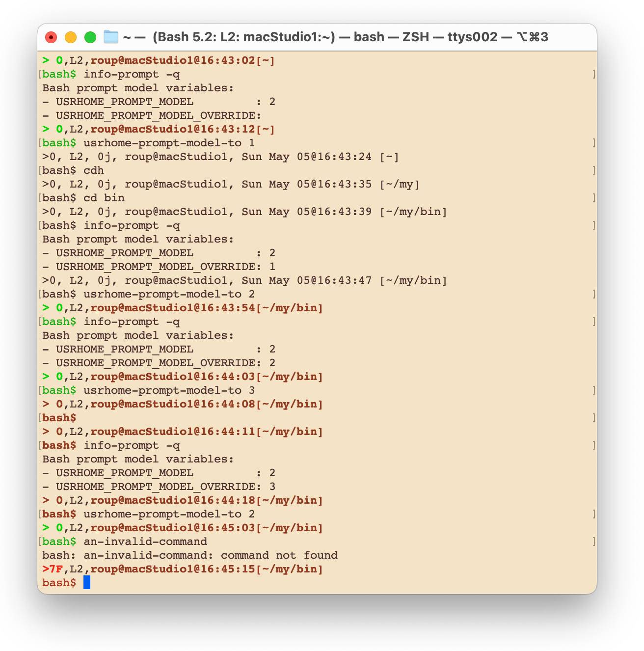The image size is (644, 651).
Task: Click 'USRHOME_PROMPT_MODEL_OVERRIDE: 1' output line
Action: pos(159,267)
